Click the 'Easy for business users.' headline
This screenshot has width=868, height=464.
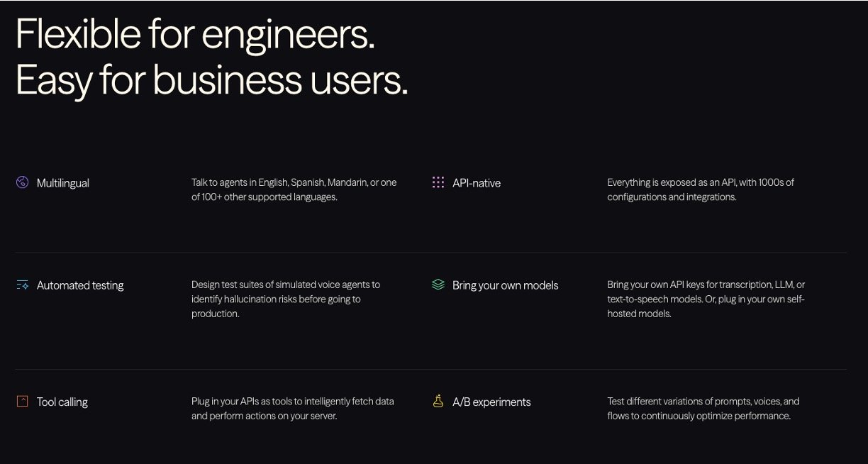coord(212,80)
